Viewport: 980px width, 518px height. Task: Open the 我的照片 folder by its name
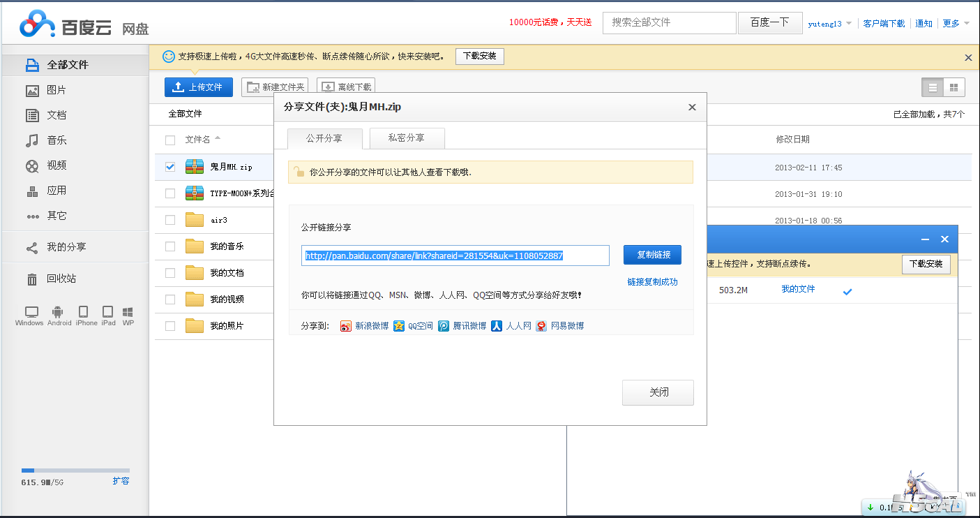[x=227, y=326]
